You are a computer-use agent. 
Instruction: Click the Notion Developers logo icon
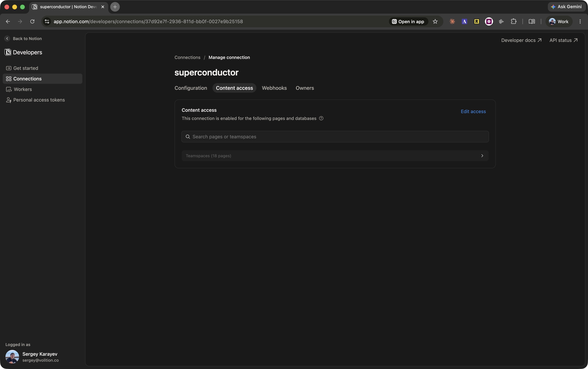click(8, 52)
